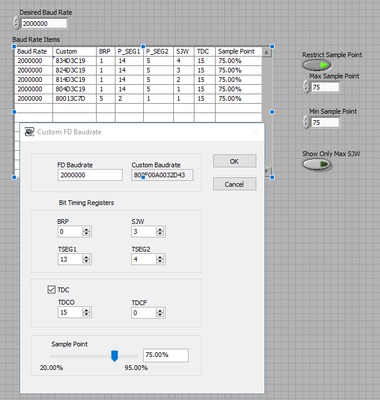
Task: Click Min Sample Point stepper arrows
Action: click(x=306, y=122)
